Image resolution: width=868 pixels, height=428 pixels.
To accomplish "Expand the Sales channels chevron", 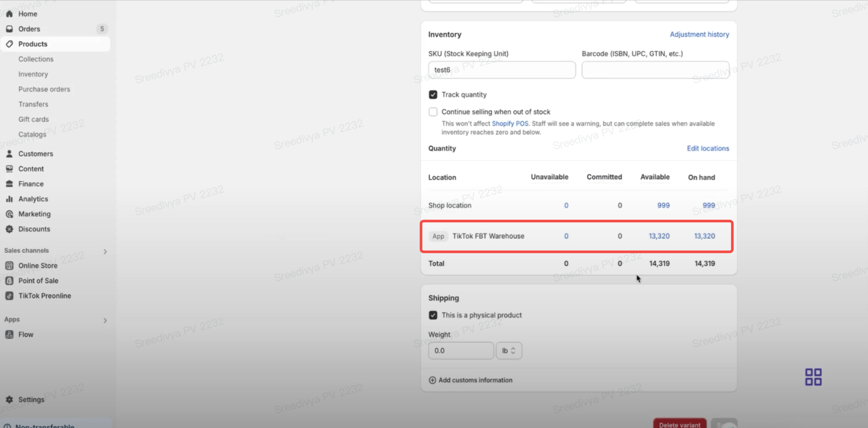I will coord(105,251).
